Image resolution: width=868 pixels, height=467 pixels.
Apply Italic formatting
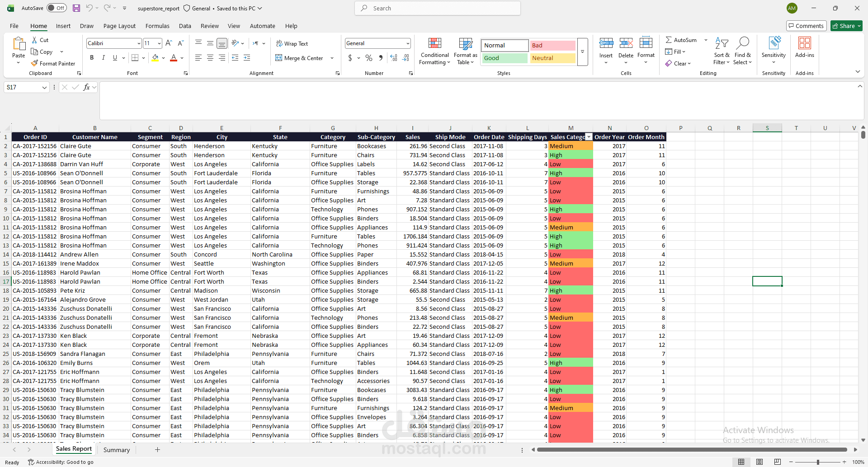103,58
